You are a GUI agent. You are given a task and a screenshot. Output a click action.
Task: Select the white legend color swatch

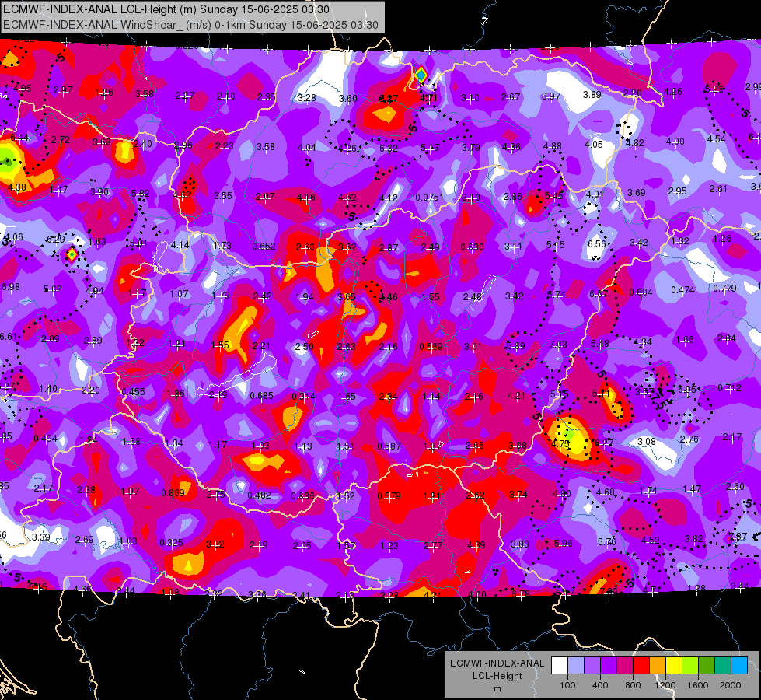tap(560, 666)
